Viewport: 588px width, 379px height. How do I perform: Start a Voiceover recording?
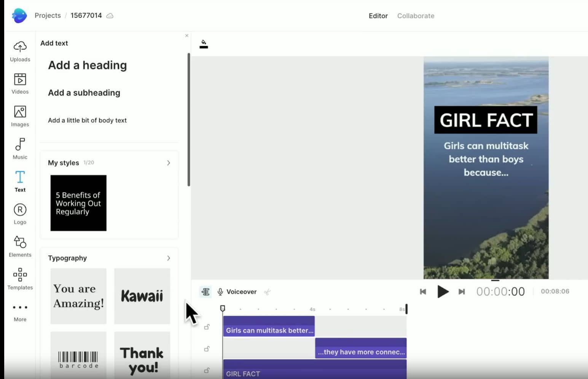pyautogui.click(x=237, y=292)
